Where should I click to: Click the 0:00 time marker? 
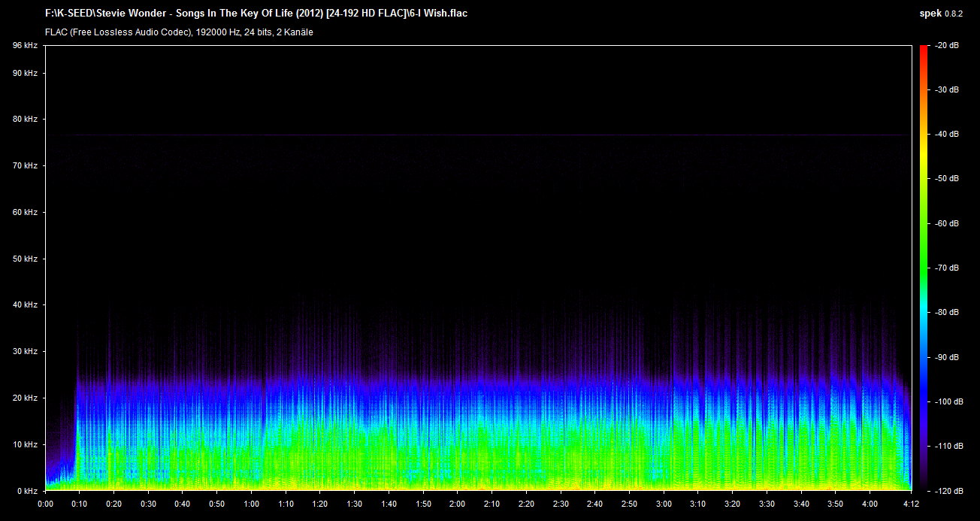pyautogui.click(x=45, y=504)
